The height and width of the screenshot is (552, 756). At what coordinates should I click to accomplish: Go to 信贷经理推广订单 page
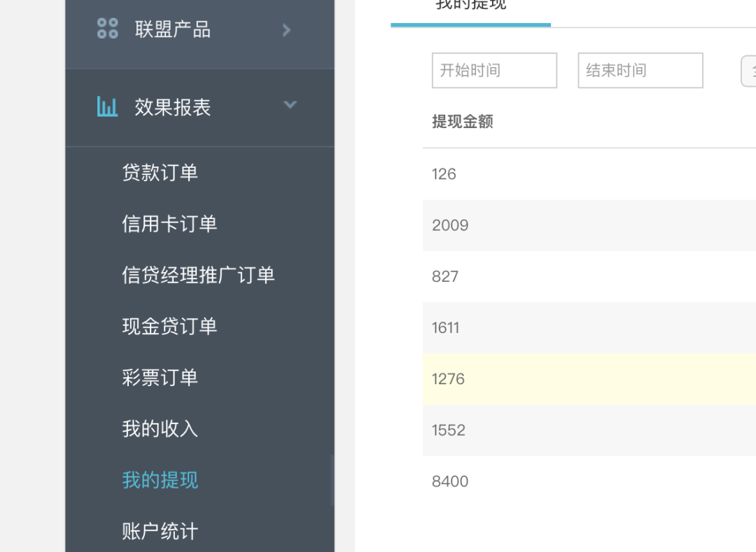click(x=198, y=275)
